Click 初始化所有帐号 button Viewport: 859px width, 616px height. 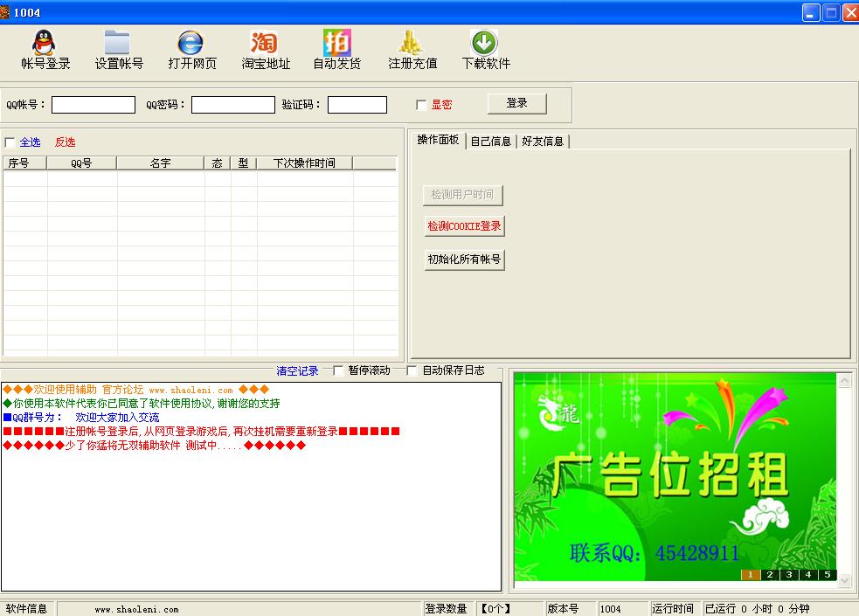click(464, 259)
